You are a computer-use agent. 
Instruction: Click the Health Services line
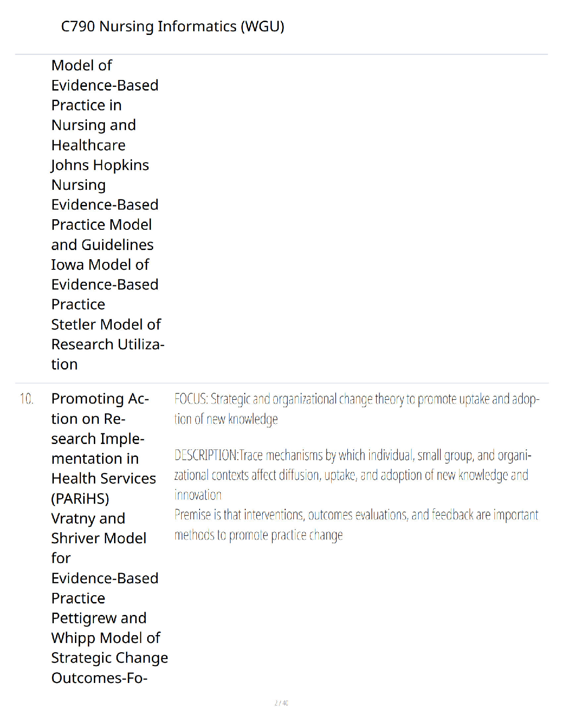(x=103, y=478)
